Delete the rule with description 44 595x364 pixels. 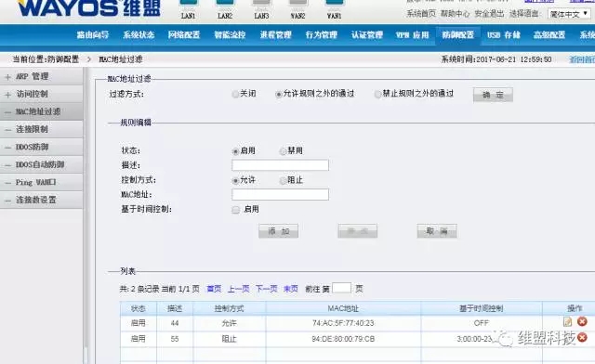point(582,322)
